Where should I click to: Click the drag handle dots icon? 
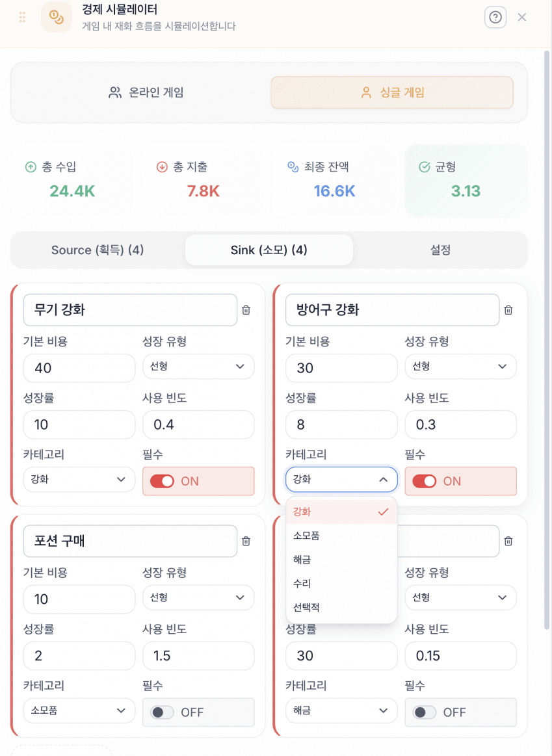23,18
